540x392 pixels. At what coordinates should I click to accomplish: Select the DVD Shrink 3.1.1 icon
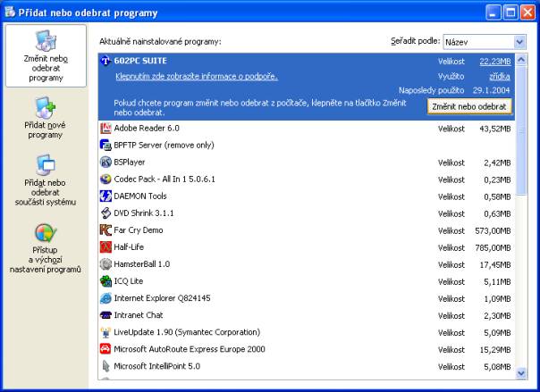click(105, 213)
